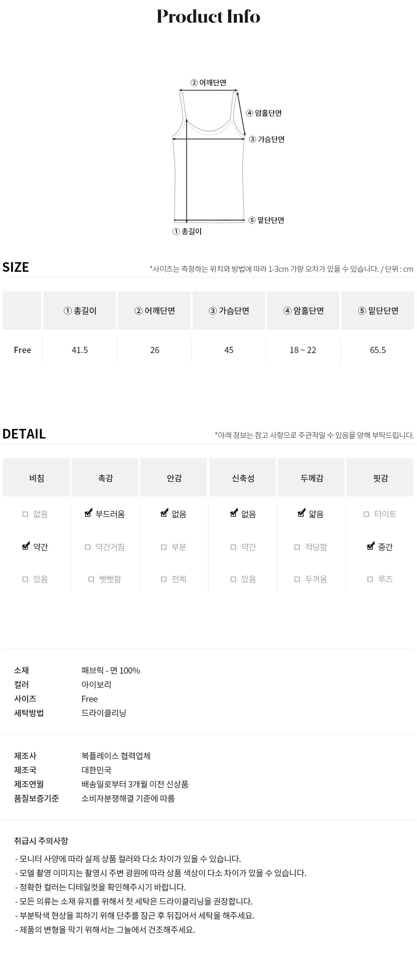Viewport: 417px width, 980px height.
Task: Select the 적당함 thickness checkbox
Action: [x=297, y=547]
